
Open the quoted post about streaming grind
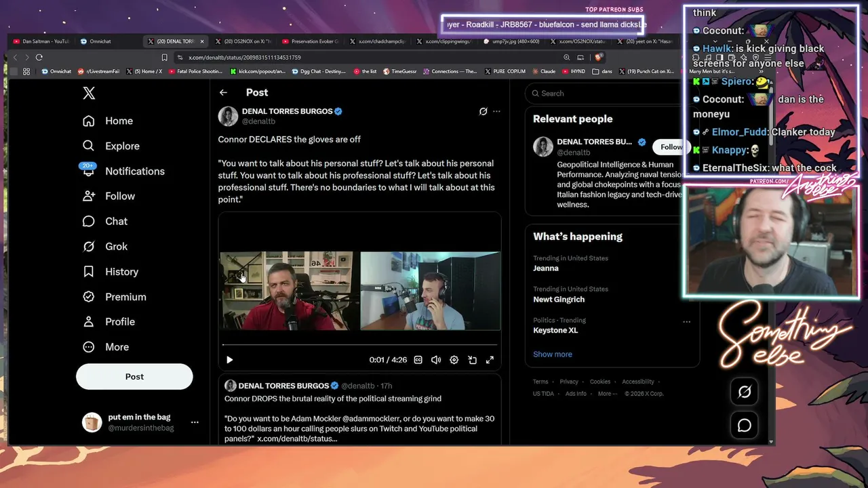[359, 410]
